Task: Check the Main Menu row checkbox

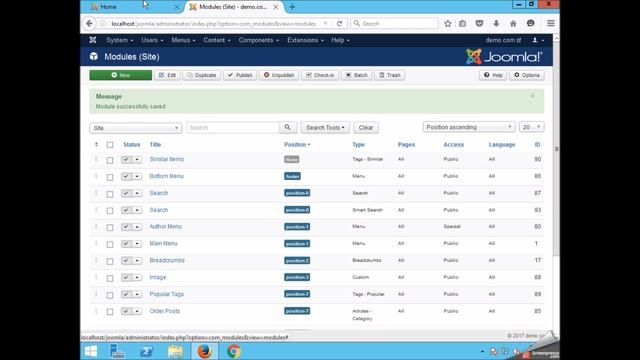Action: pos(110,244)
